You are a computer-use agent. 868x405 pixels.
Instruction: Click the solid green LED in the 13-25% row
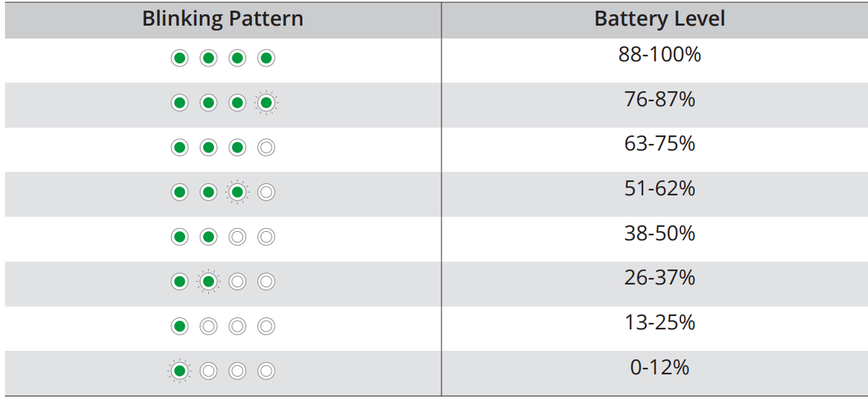coord(180,327)
